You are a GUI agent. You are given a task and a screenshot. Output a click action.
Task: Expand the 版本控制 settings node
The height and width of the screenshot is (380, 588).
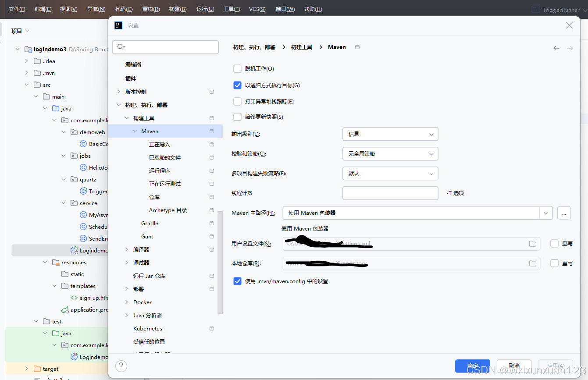(118, 92)
